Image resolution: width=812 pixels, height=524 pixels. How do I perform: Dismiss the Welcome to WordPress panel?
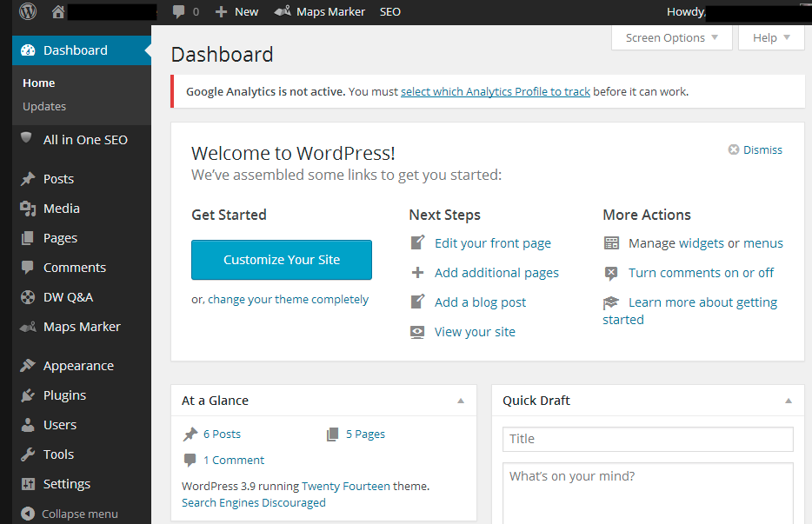coord(755,150)
